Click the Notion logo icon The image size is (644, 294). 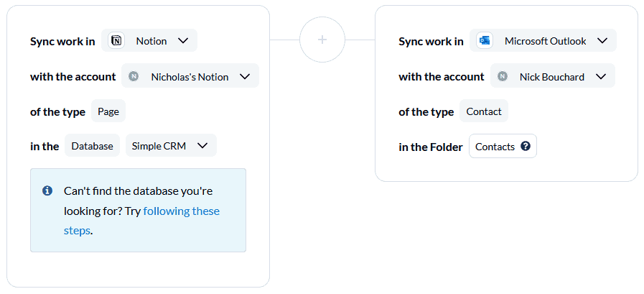(x=116, y=41)
